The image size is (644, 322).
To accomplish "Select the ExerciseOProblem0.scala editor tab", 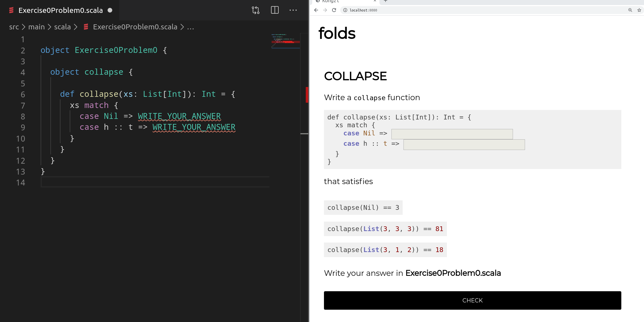I will (x=60, y=10).
